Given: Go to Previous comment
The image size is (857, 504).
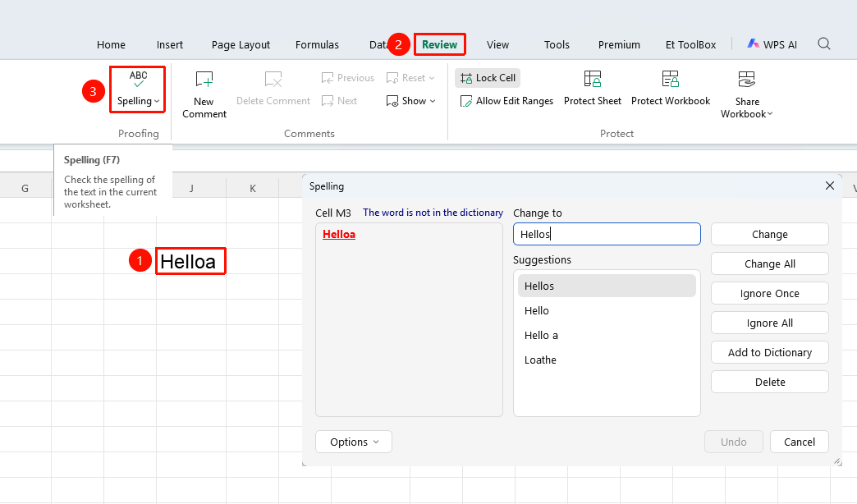Looking at the screenshot, I should point(347,78).
